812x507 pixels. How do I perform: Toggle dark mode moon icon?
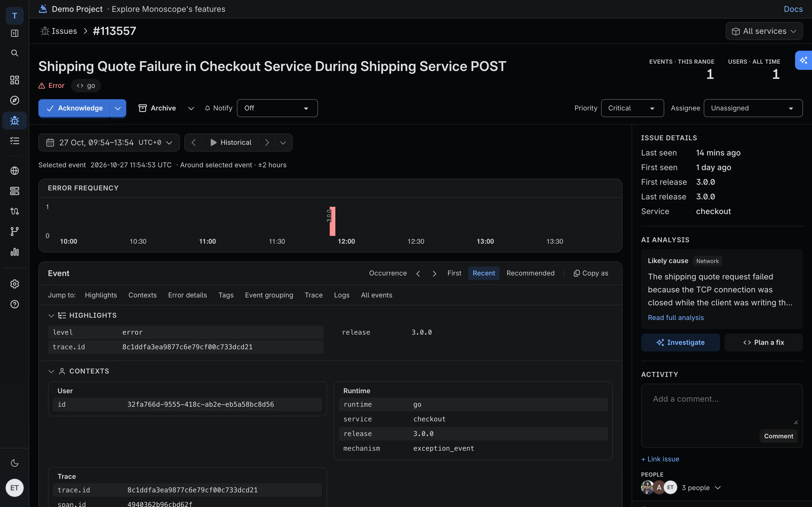coord(14,463)
